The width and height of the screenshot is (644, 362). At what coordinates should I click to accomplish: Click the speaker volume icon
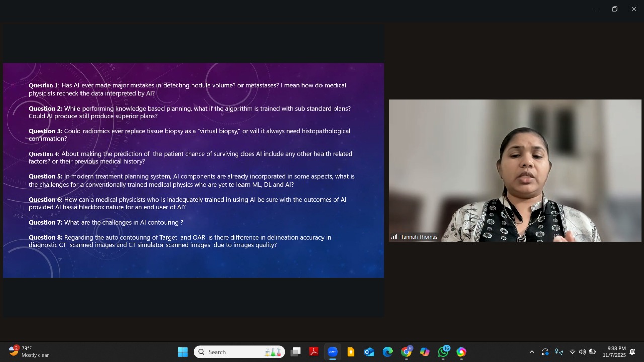tap(582, 352)
